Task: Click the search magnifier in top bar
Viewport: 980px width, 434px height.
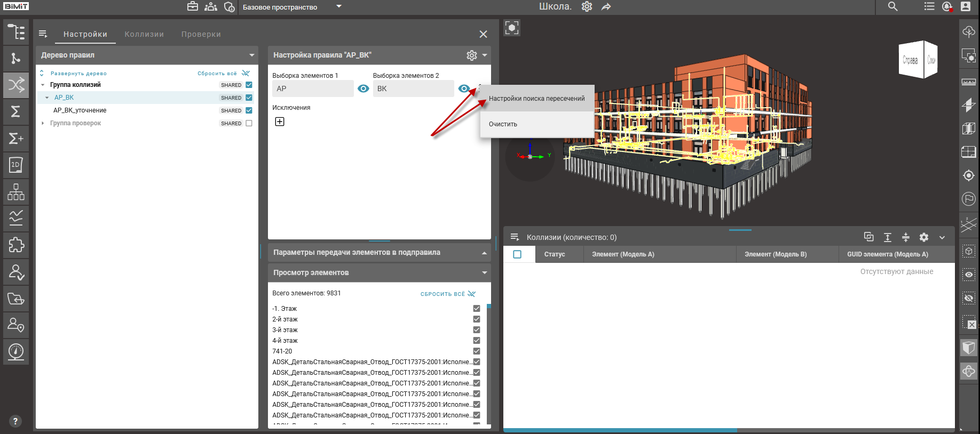Action: 892,7
